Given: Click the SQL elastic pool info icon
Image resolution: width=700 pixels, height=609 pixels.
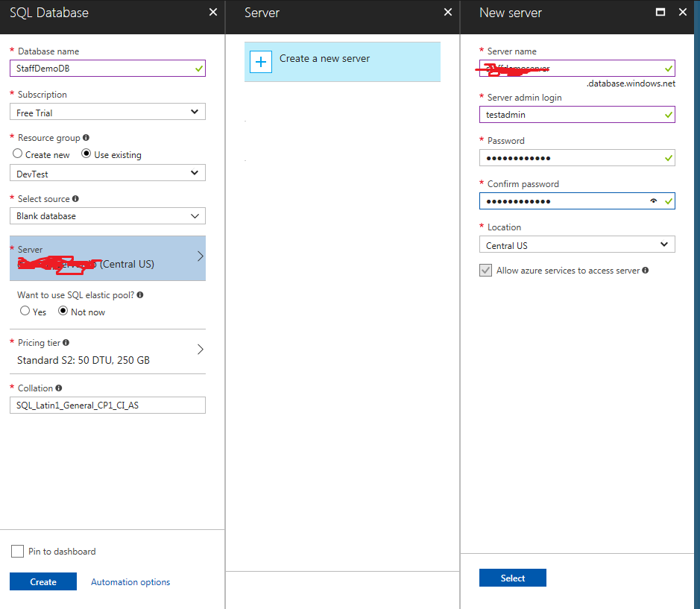Looking at the screenshot, I should pos(140,294).
